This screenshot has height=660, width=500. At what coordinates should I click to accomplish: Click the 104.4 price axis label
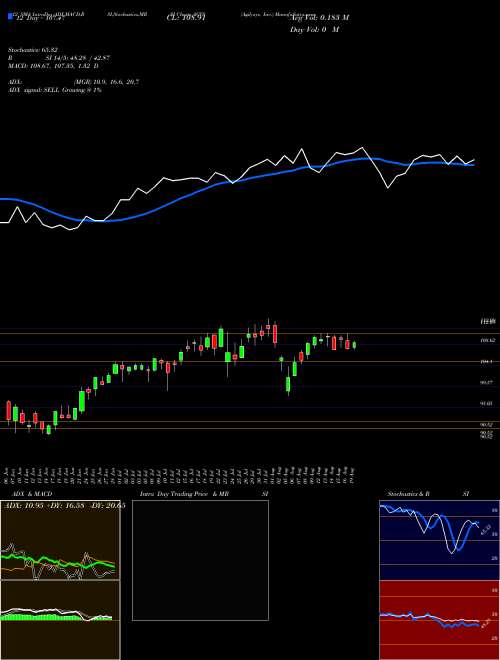pos(486,362)
